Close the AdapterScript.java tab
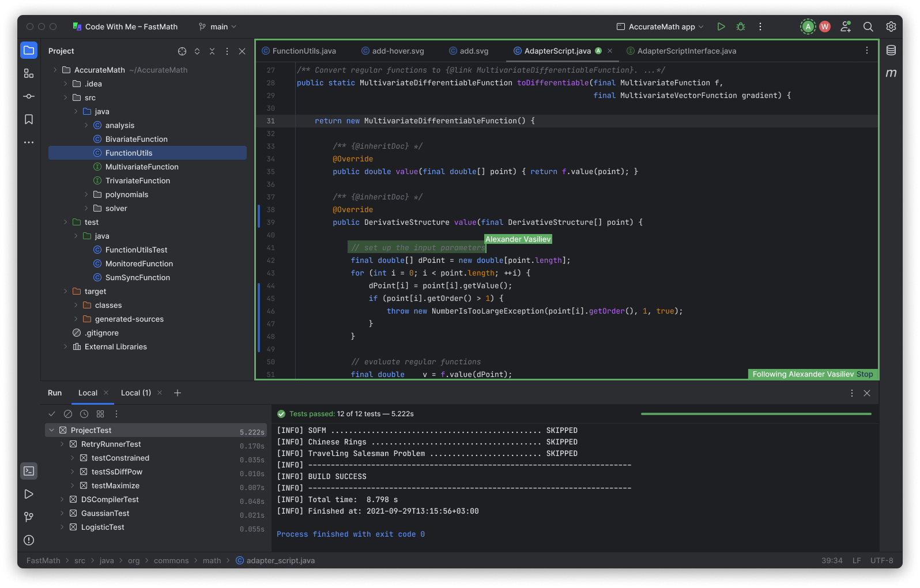This screenshot has width=920, height=588. coord(610,51)
